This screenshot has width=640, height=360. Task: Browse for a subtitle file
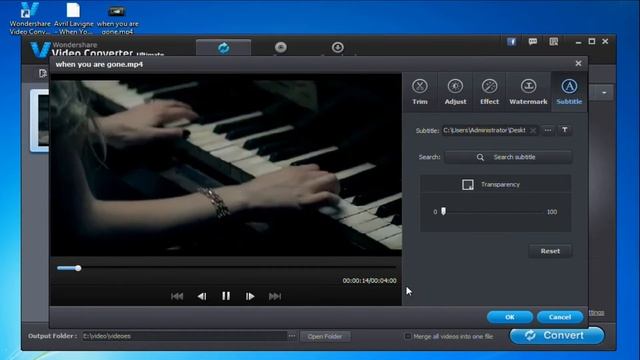548,131
